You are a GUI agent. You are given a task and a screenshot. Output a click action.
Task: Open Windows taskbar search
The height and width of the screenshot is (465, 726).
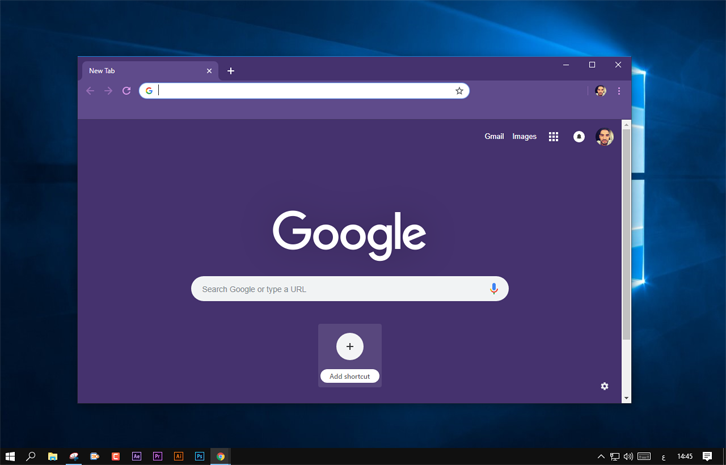click(31, 456)
